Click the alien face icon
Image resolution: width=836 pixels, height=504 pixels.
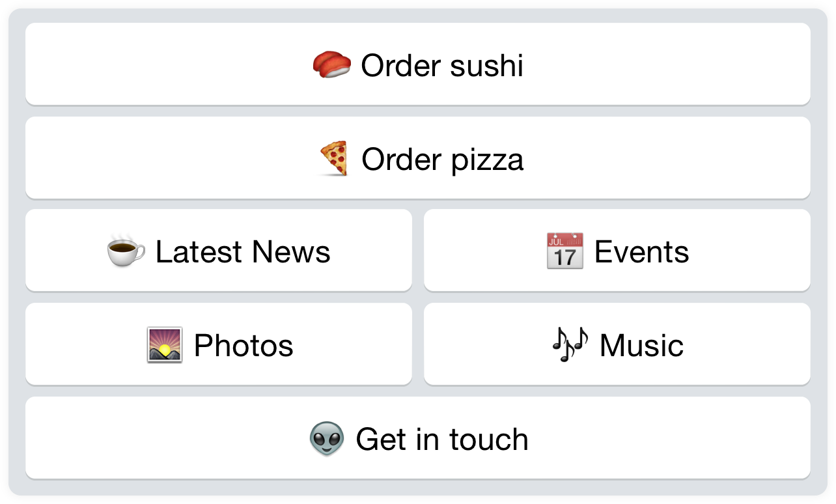click(327, 439)
